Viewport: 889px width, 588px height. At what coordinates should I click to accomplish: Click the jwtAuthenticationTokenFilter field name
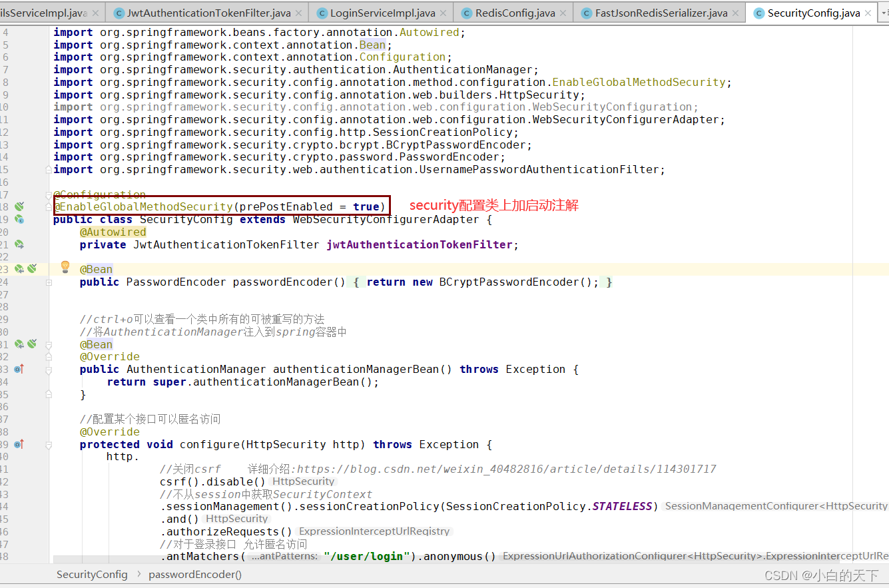coord(419,244)
